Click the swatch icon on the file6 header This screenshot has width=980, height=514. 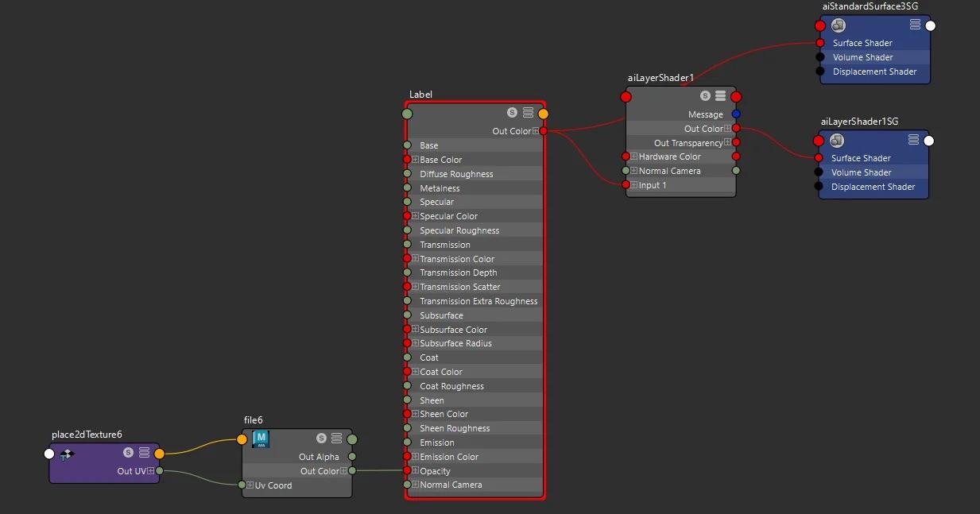[x=321, y=438]
